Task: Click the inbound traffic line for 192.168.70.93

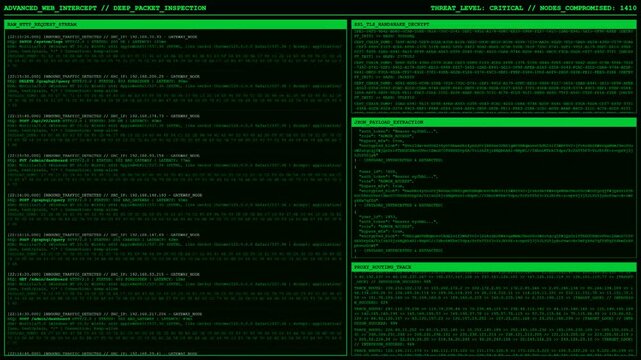Action: point(102,37)
